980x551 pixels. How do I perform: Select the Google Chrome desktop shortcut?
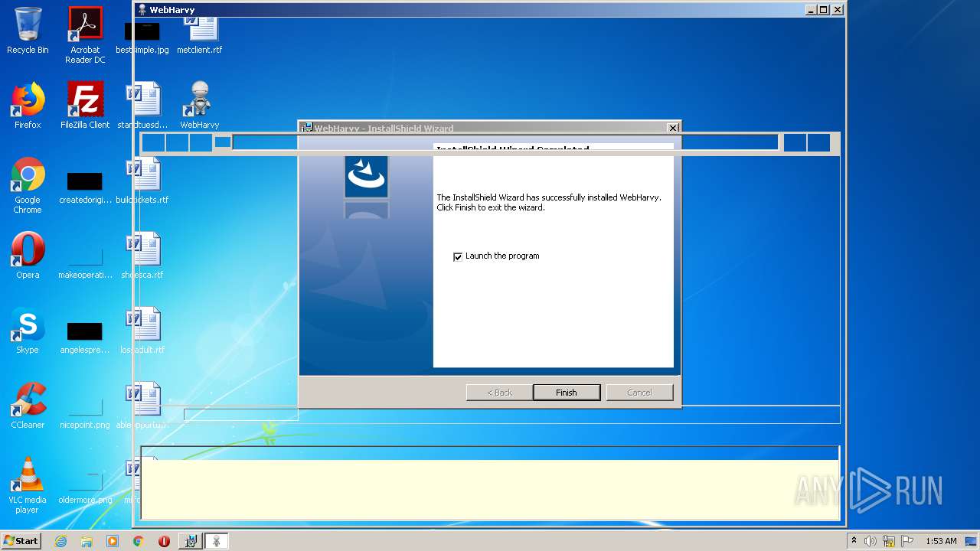[28, 185]
